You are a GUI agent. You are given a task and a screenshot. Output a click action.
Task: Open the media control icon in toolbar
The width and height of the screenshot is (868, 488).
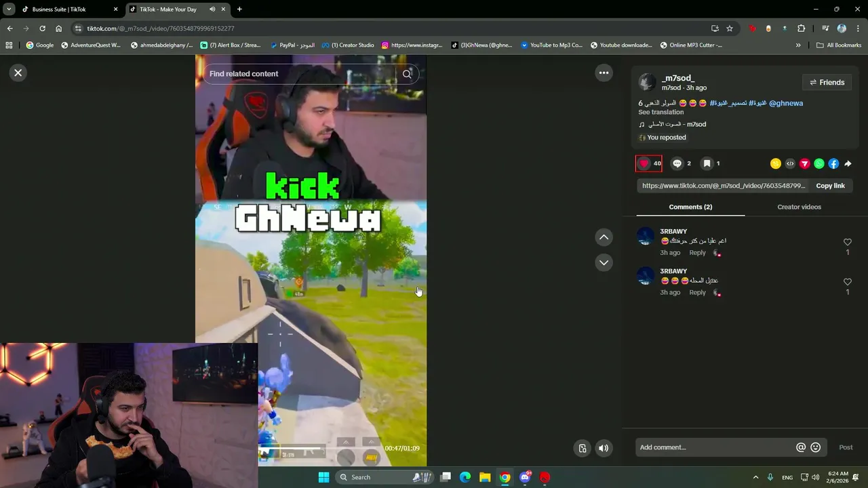(x=825, y=28)
